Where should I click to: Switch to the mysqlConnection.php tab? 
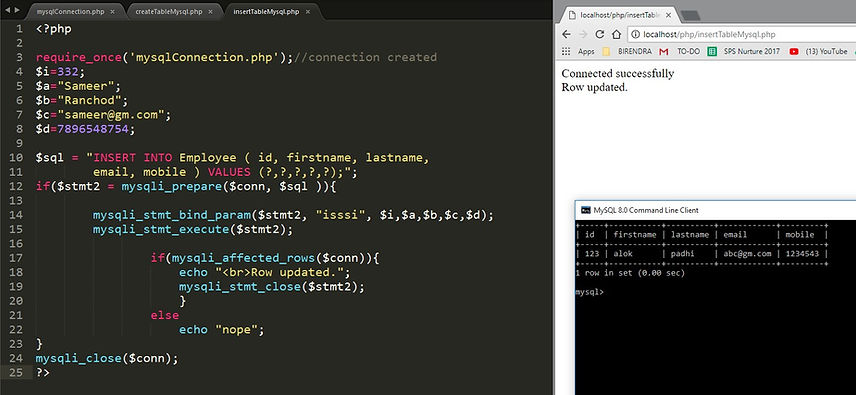pyautogui.click(x=70, y=11)
